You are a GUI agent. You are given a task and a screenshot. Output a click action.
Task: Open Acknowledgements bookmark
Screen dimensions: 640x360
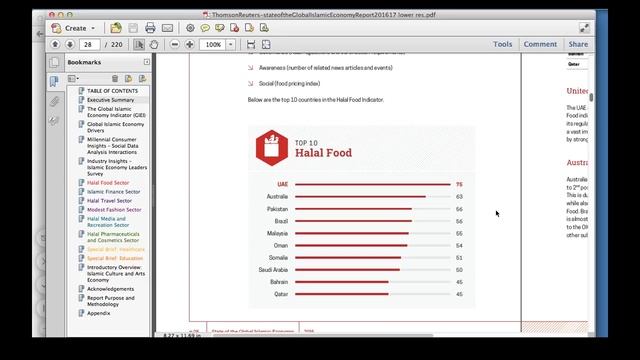110,289
